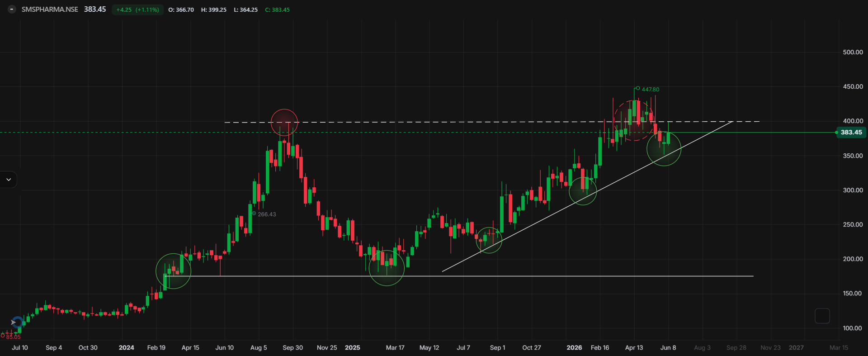
Task: Click the red 85.05 low marker label
Action: tap(14, 337)
